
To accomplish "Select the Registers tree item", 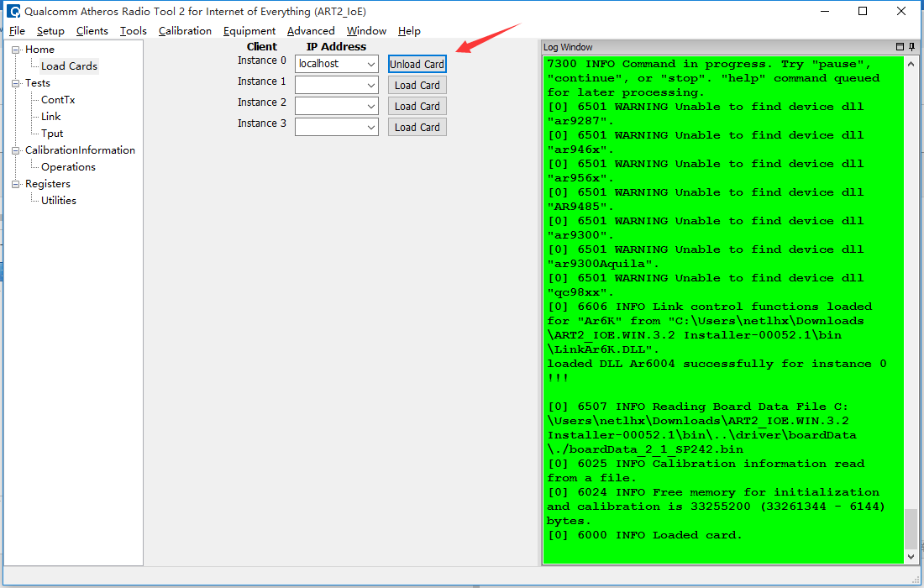I will (48, 184).
